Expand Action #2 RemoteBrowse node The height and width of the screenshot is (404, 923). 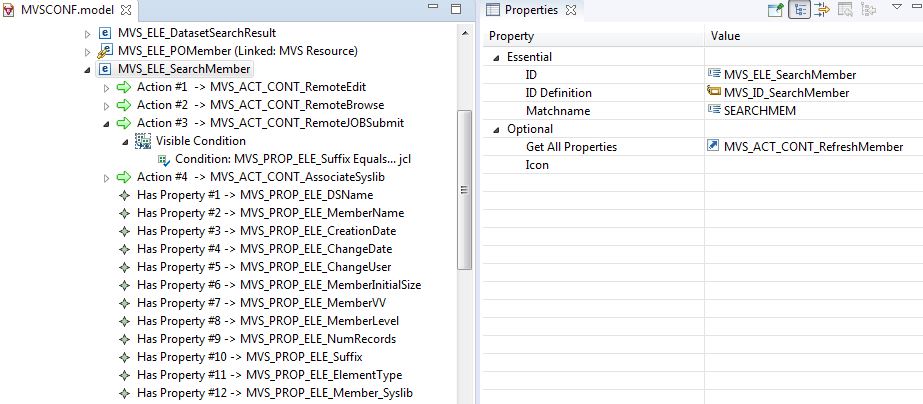(107, 106)
